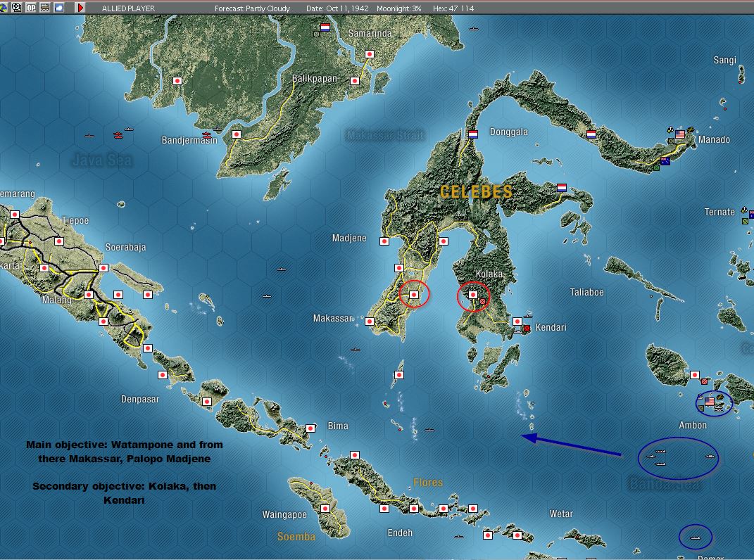The image size is (754, 560).
Task: Select the Dutch flag on northern Celebes peninsula west of Manado
Action: coord(591,134)
